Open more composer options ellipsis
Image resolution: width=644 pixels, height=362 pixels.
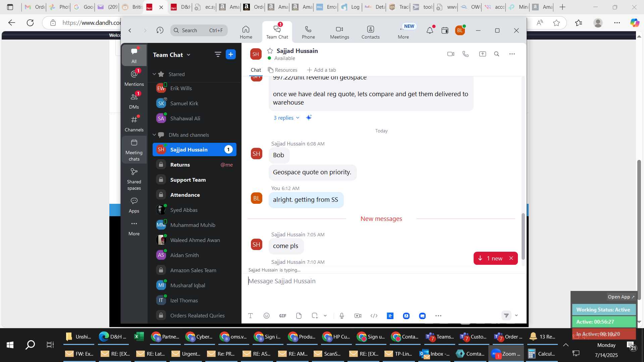click(x=438, y=316)
